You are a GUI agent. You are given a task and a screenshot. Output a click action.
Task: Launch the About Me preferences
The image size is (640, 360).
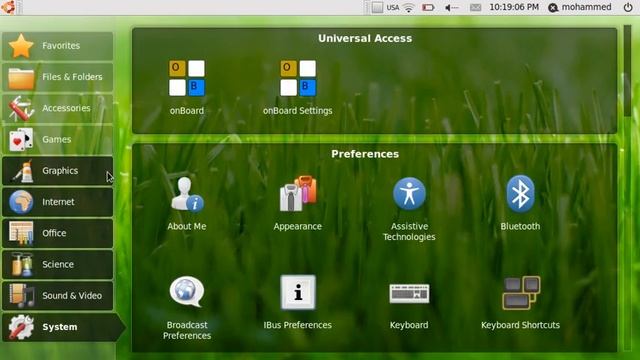click(187, 203)
